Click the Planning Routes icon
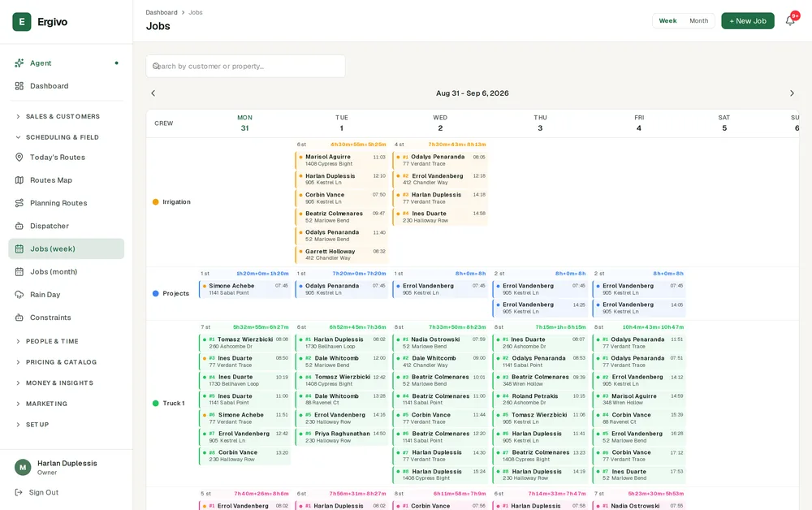Screen dimensions: 812x510 coord(19,203)
